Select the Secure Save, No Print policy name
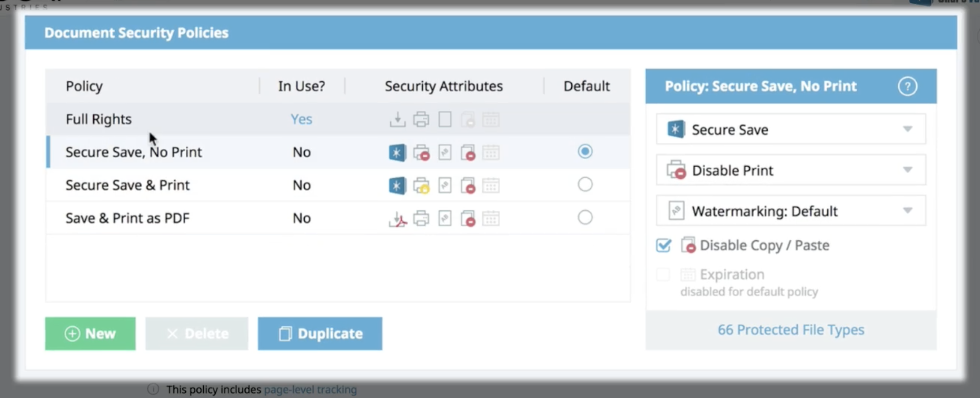This screenshot has height=398, width=980. tap(134, 153)
